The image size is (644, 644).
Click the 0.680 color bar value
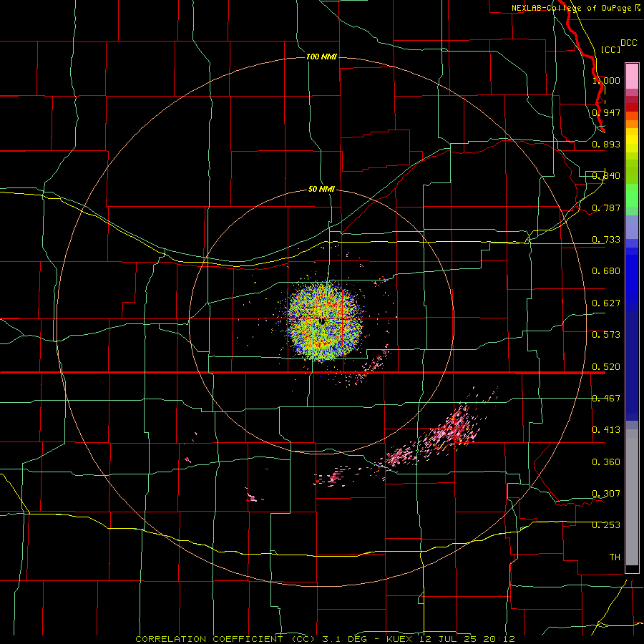(x=606, y=271)
